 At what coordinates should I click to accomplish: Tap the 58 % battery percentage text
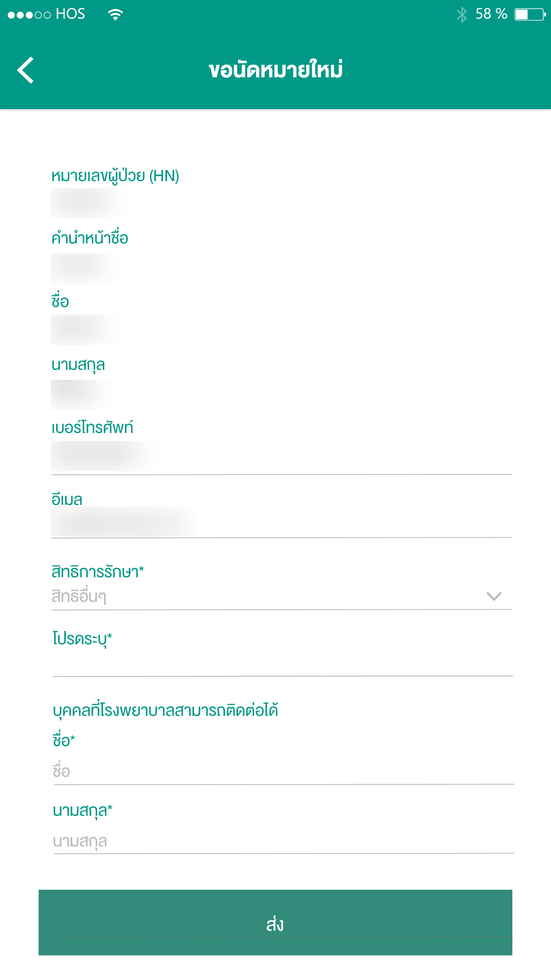tap(491, 14)
